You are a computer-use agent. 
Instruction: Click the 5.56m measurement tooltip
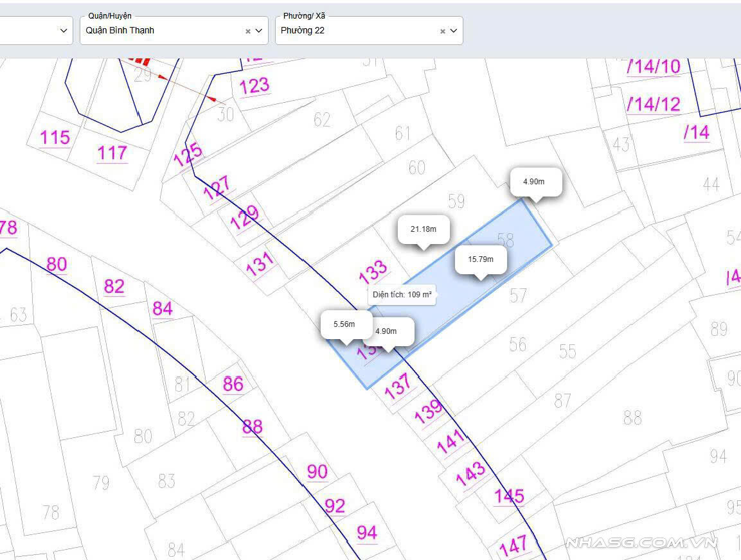pos(344,324)
